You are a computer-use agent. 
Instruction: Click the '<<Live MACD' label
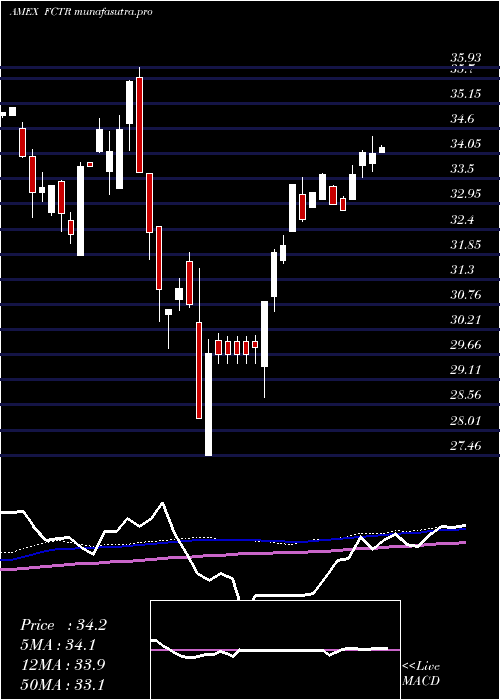421,674
